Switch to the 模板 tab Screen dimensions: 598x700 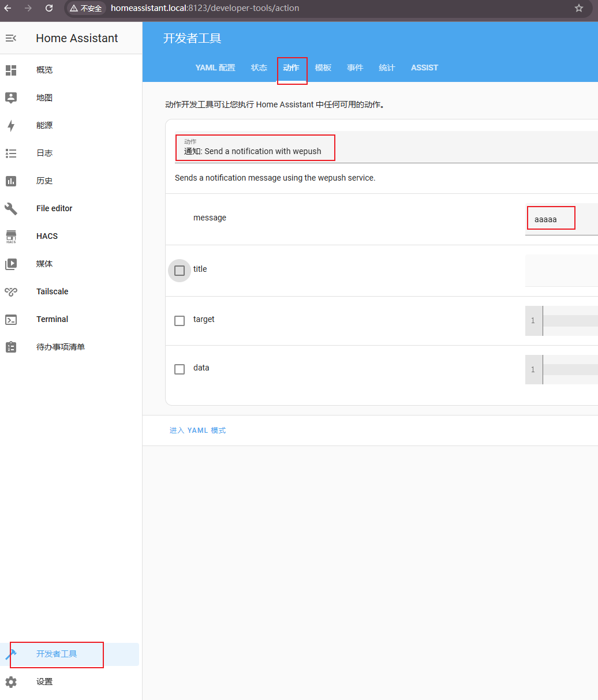(x=323, y=68)
